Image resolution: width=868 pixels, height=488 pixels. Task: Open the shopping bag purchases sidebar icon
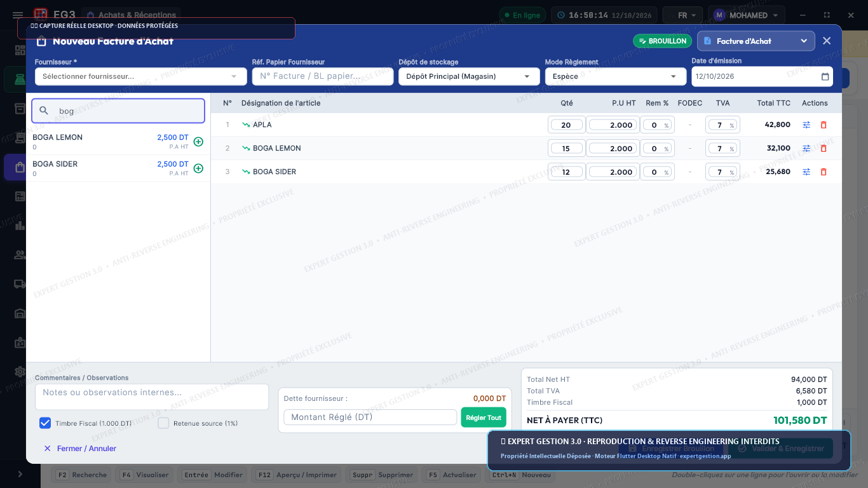(x=20, y=167)
